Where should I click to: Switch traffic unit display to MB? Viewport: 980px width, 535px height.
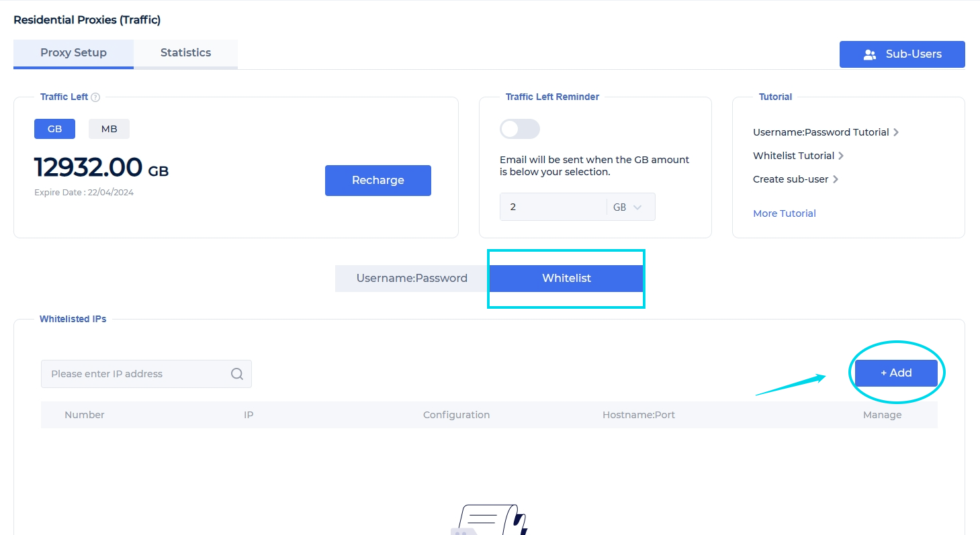pyautogui.click(x=109, y=129)
